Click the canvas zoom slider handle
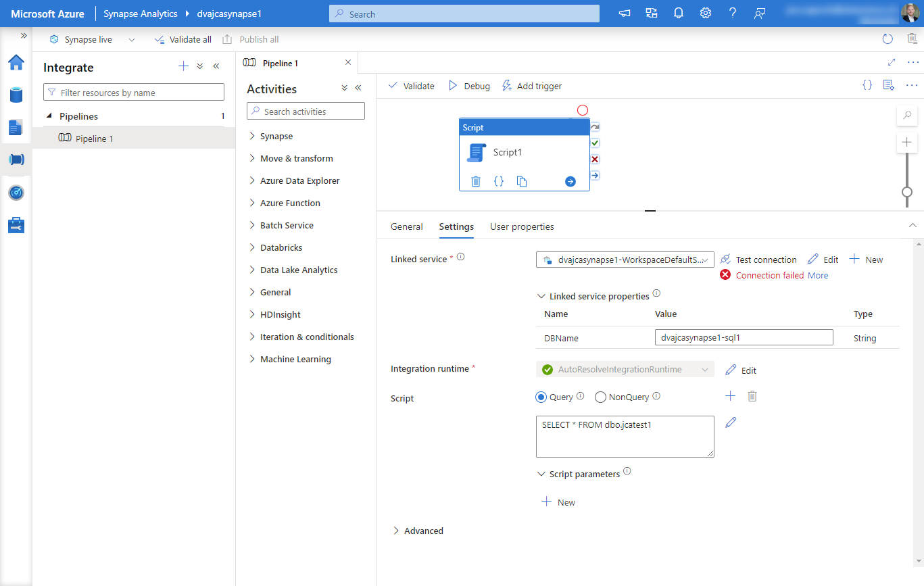 tap(907, 192)
